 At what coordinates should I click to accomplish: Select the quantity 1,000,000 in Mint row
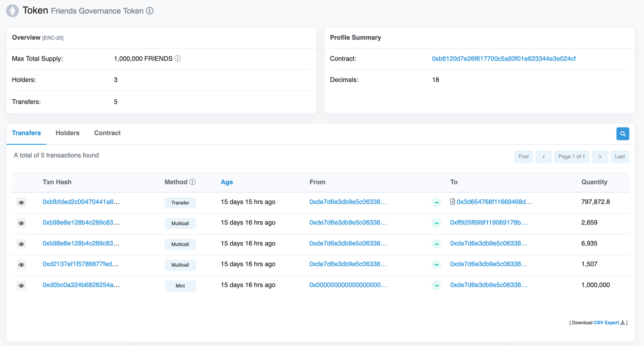[595, 285]
